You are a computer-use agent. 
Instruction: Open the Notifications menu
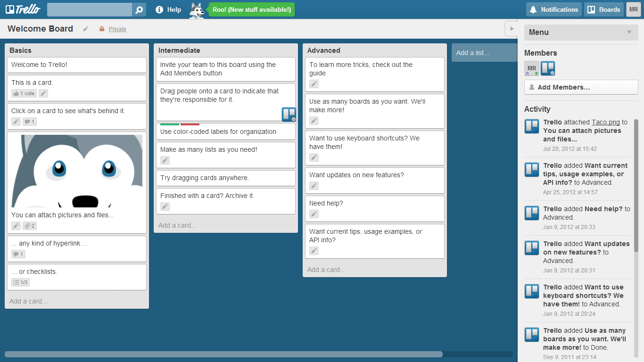coord(553,9)
